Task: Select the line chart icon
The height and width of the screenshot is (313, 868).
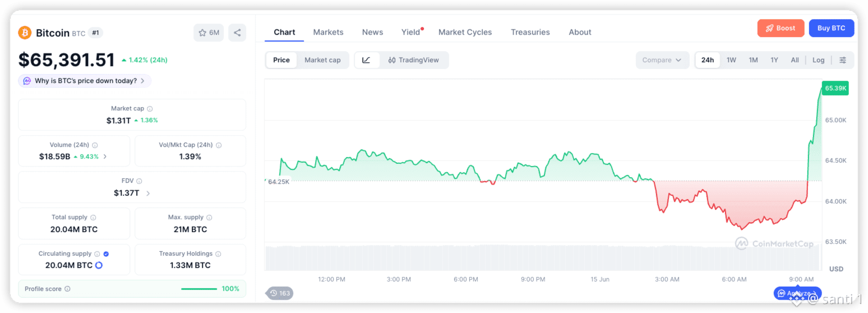Action: coord(367,60)
